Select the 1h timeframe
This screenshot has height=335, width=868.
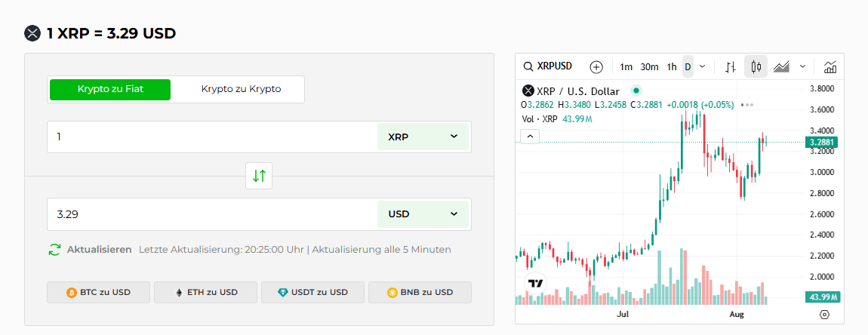coord(672,67)
